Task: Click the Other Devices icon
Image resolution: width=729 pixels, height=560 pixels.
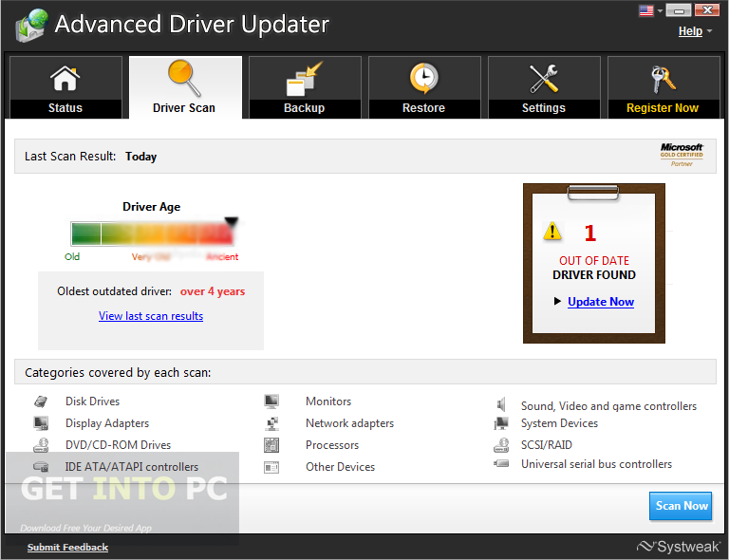Action: (x=271, y=467)
